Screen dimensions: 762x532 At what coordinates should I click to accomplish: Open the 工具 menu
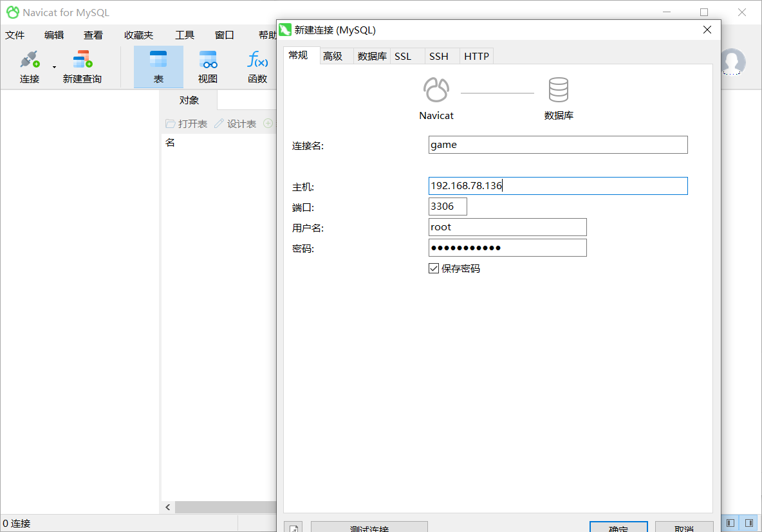coord(185,35)
